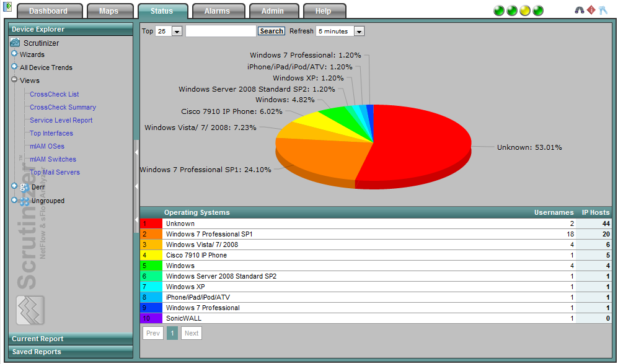Switch to the Alarms tab

[x=216, y=11]
